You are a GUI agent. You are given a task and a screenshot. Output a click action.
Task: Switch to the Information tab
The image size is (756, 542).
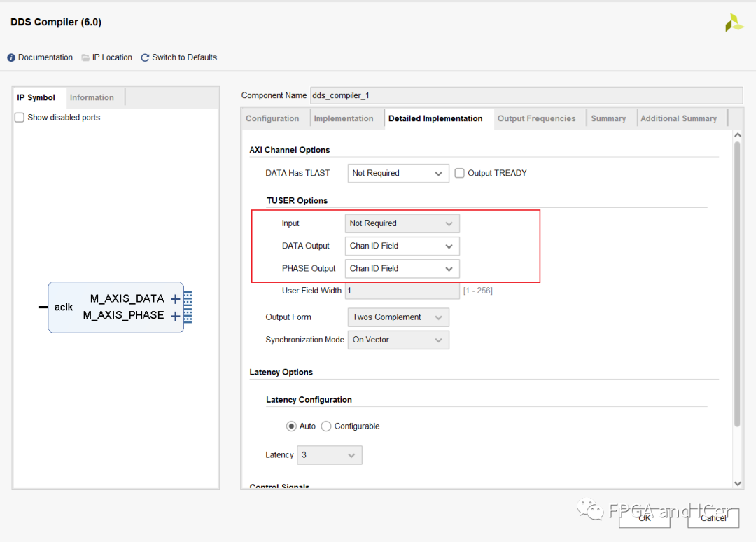click(x=92, y=97)
